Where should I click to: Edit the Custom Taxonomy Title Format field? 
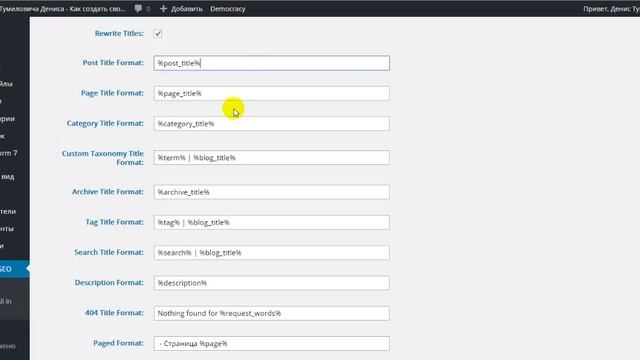[271, 158]
